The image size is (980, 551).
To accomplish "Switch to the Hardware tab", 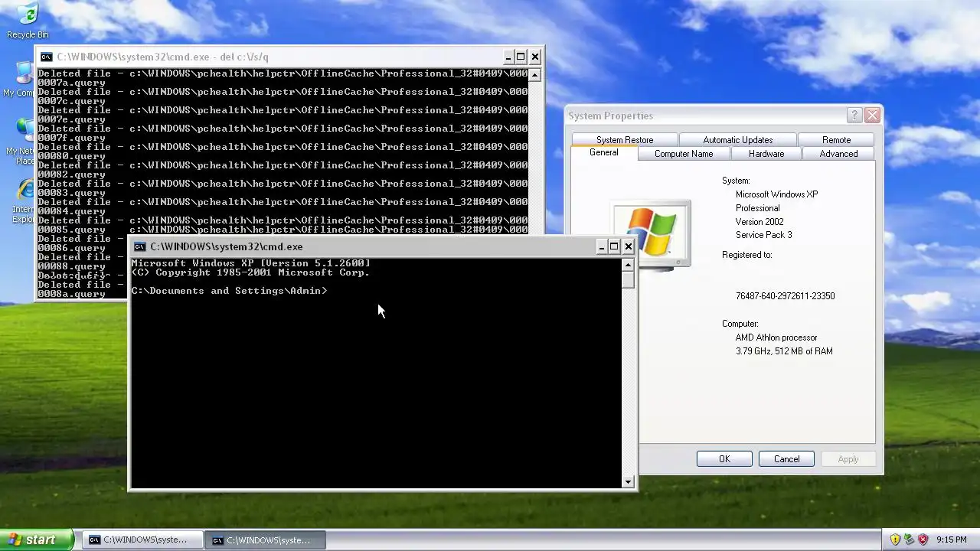I will tap(766, 154).
